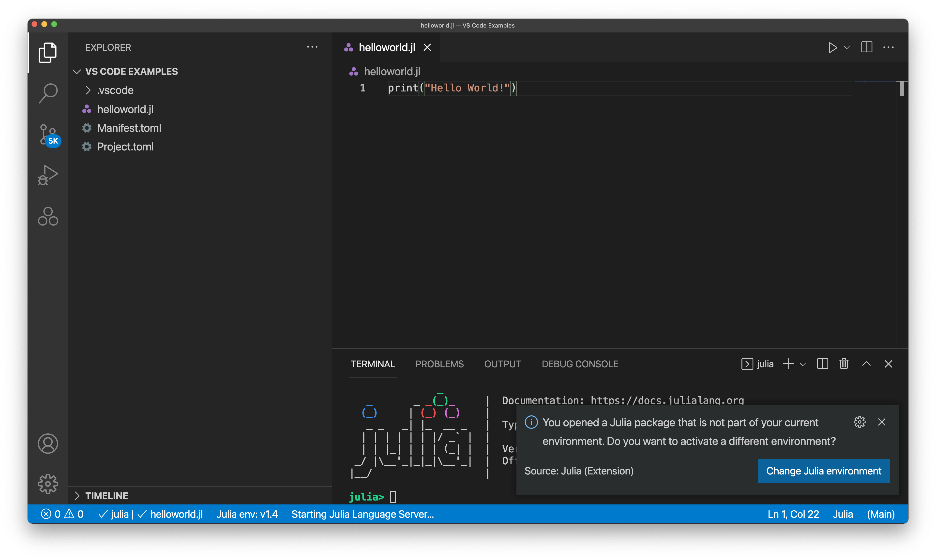
Task: Open the run options dropdown arrow
Action: click(847, 47)
